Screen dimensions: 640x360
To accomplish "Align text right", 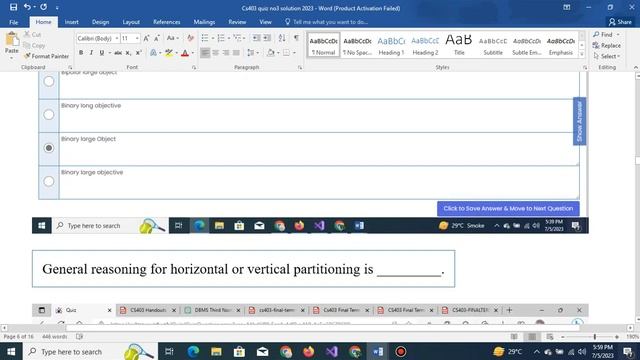I will (x=226, y=53).
